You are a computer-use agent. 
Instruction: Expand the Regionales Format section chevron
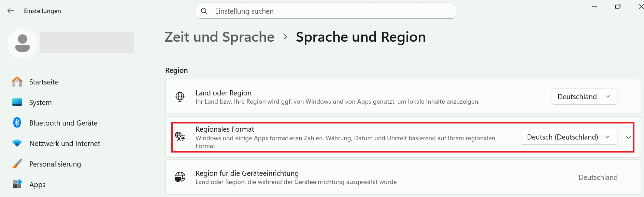coord(628,137)
